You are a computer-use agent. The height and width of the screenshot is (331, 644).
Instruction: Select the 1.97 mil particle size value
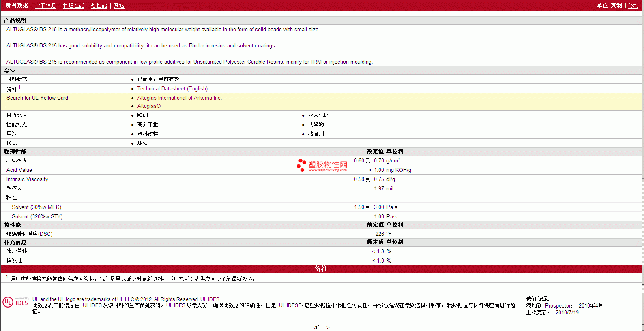(384, 188)
